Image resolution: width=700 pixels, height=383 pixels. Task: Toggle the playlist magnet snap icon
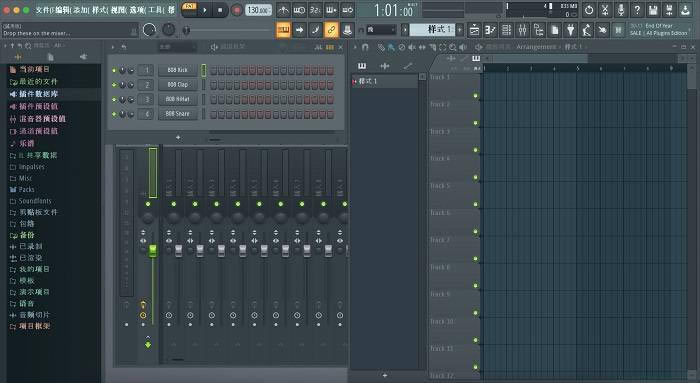pos(365,47)
